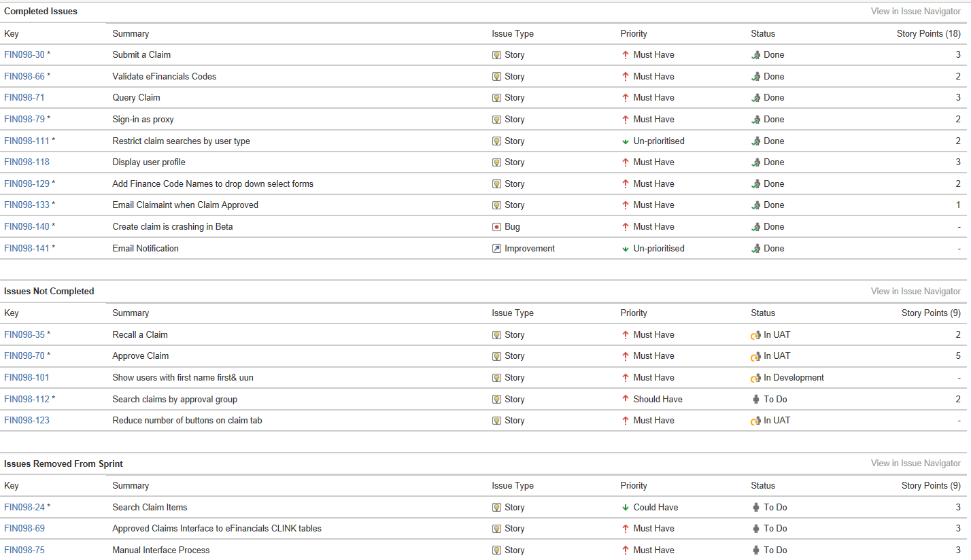The width and height of the screenshot is (971, 560).
Task: Open the FIN098-75 Manual Interface Process key
Action: coord(24,550)
